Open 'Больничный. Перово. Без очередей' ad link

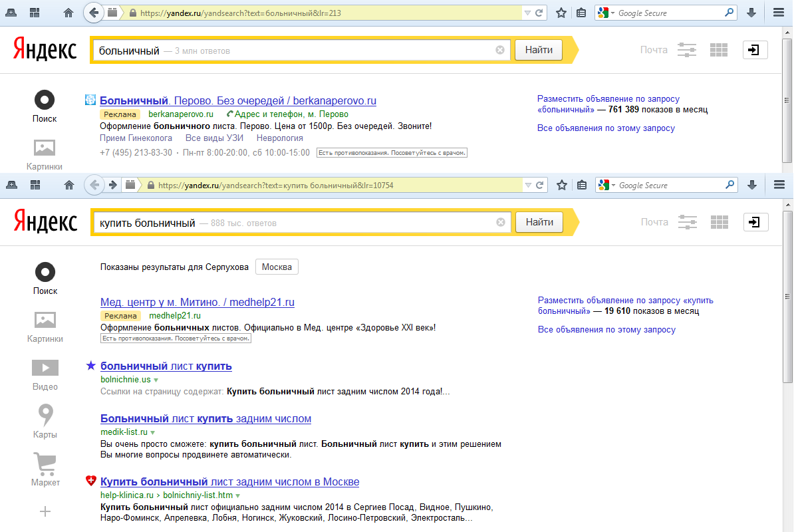(x=238, y=100)
